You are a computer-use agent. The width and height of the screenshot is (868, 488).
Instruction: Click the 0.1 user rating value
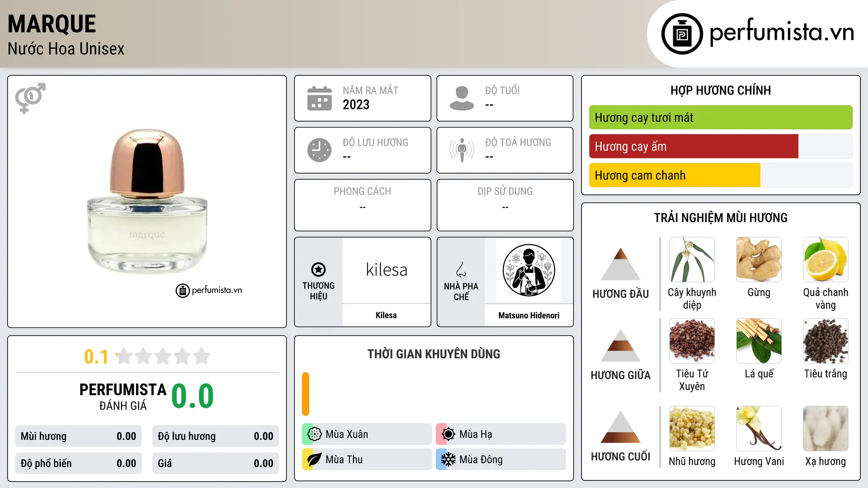[96, 357]
